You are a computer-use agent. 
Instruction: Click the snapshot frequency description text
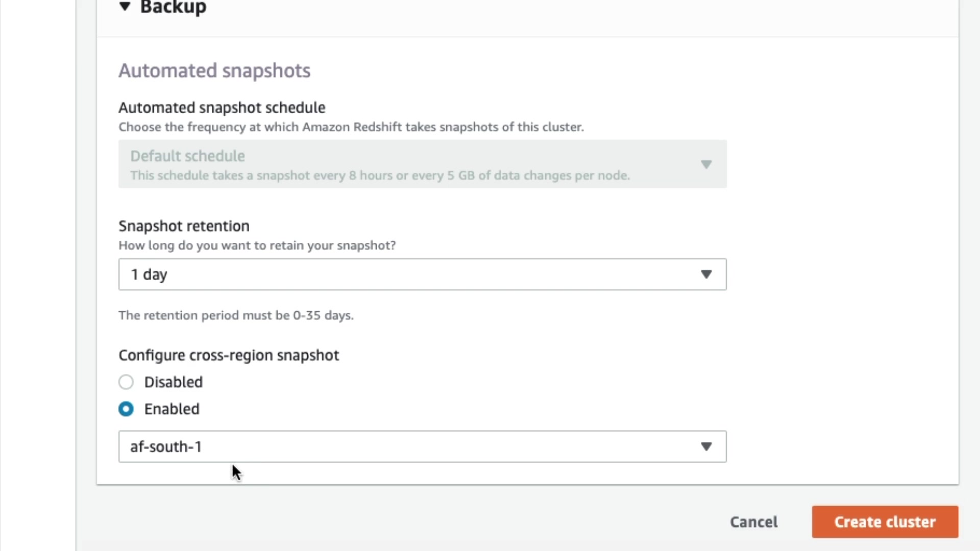[351, 127]
